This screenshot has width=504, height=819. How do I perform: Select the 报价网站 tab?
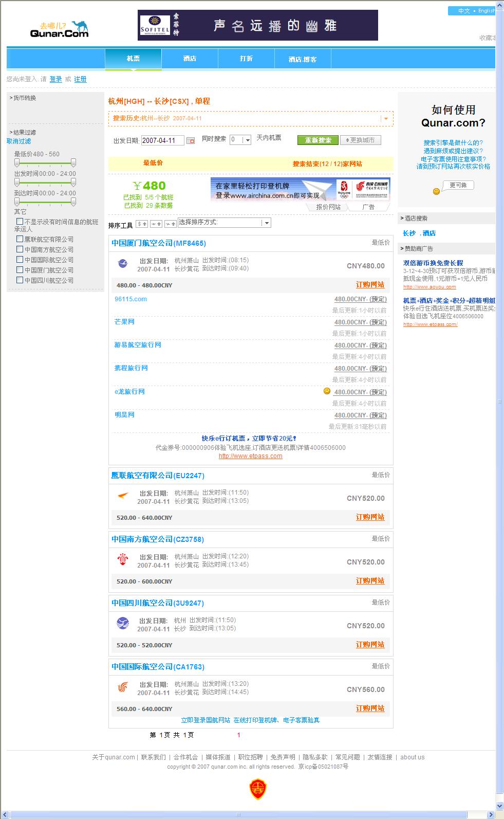328,207
